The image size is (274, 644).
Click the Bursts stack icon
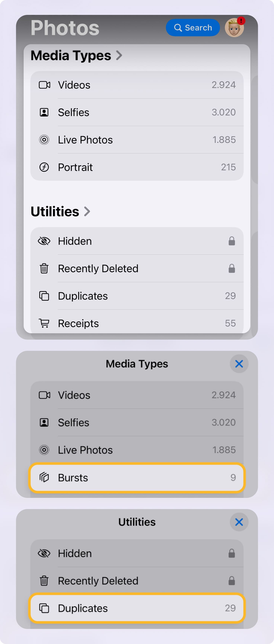(x=44, y=477)
